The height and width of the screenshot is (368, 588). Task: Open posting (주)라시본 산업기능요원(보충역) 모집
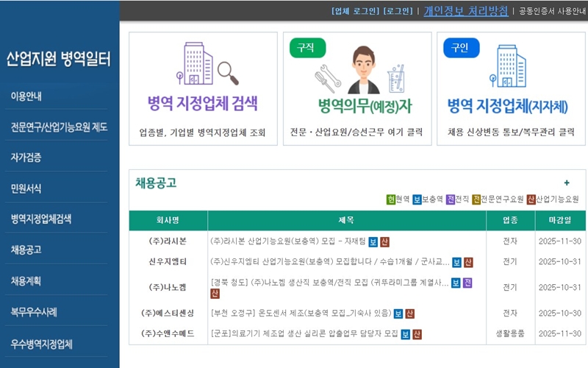tap(287, 241)
